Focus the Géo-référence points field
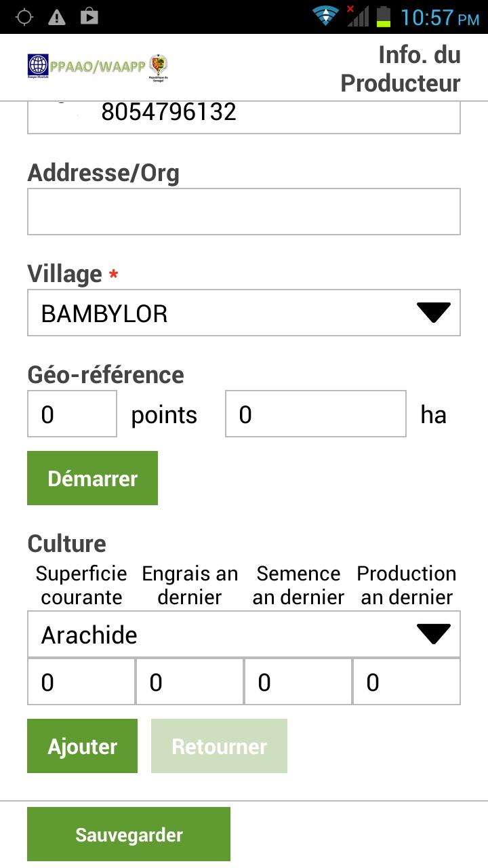Screen dimensions: 488x868 72,414
